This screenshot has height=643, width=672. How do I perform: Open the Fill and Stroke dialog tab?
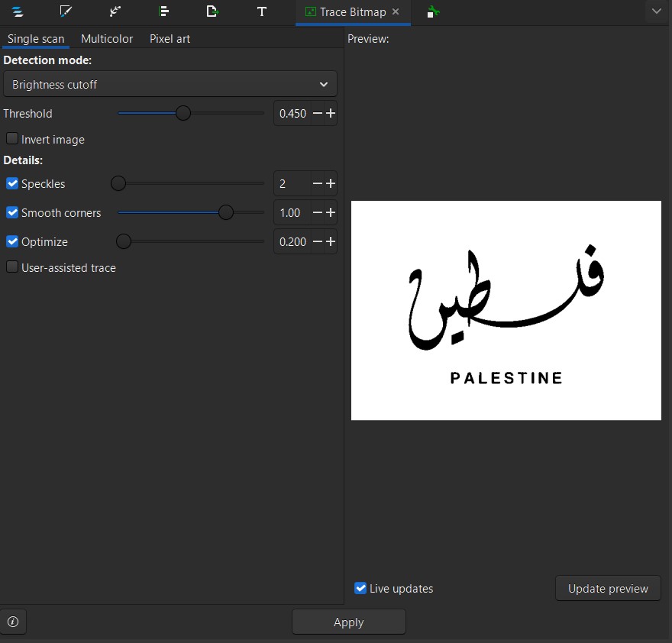(x=66, y=11)
